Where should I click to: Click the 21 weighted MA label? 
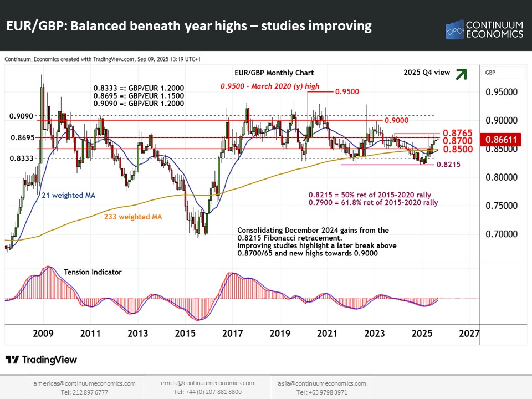click(x=68, y=196)
